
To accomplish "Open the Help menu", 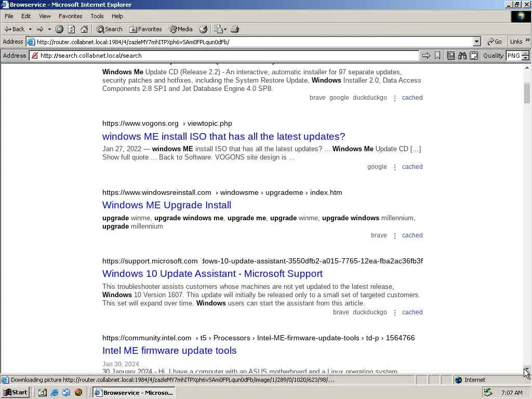I will click(x=117, y=16).
